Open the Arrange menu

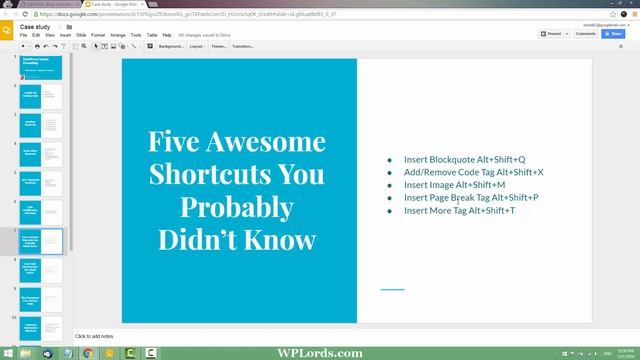click(x=118, y=36)
